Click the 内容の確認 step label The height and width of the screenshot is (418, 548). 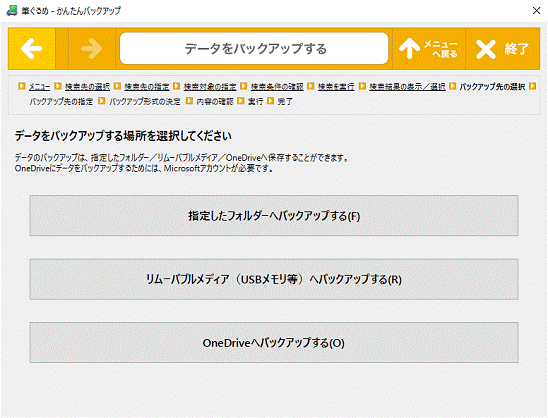click(x=215, y=101)
